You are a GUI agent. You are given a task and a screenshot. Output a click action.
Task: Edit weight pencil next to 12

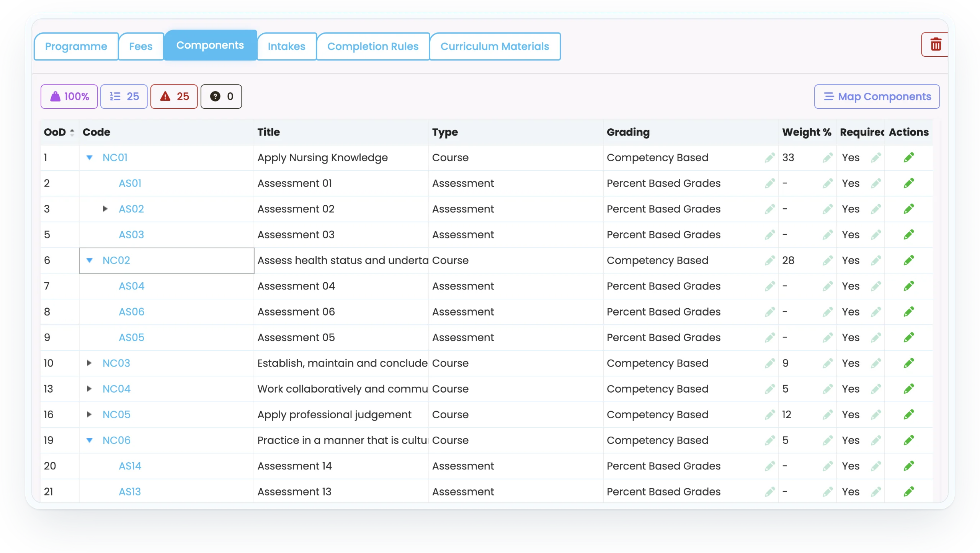(828, 414)
